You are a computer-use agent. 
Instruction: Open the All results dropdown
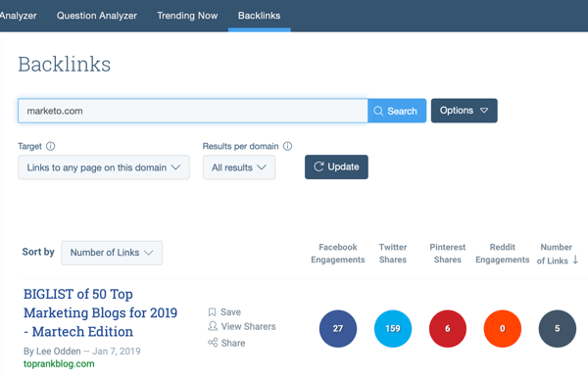[x=239, y=167]
